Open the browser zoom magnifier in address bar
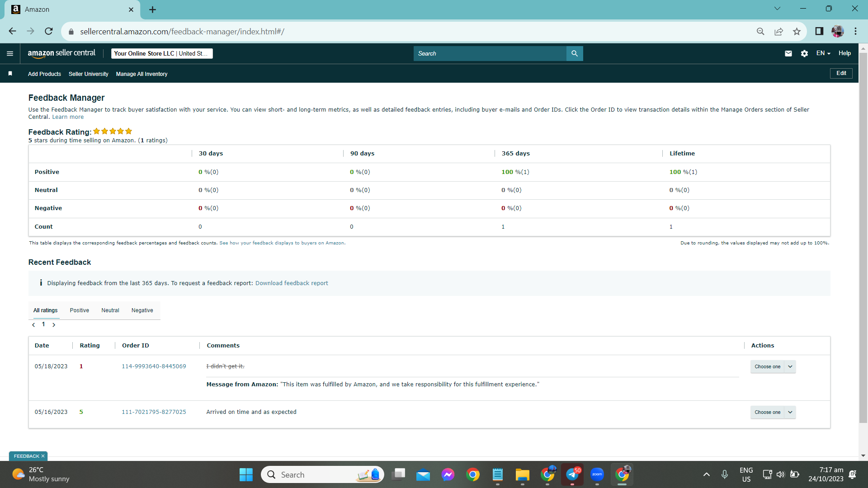The image size is (868, 488). (760, 31)
